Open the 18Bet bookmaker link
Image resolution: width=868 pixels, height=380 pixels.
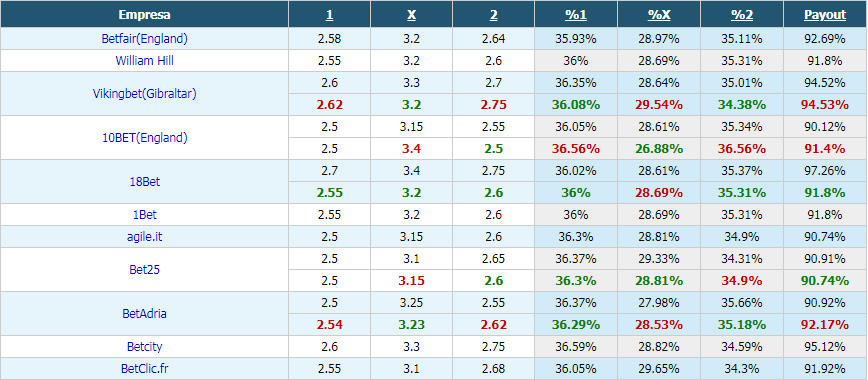pyautogui.click(x=144, y=181)
